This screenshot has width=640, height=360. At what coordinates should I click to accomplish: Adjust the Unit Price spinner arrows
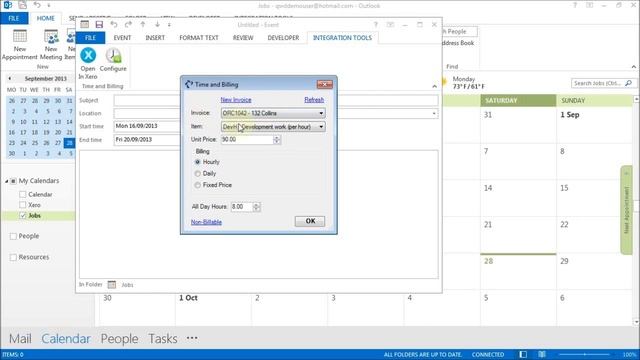pyautogui.click(x=277, y=140)
